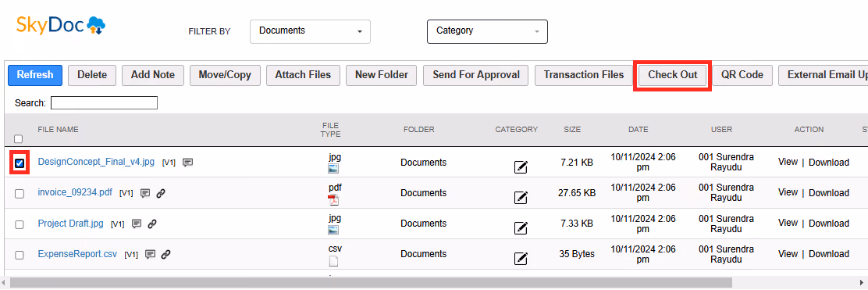Click link icon next to ExpenseReport.csv
868x290 pixels.
[165, 255]
